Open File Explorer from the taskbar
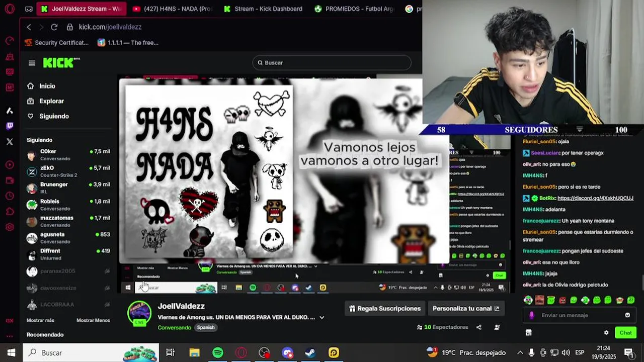Image resolution: width=644 pixels, height=362 pixels. tap(195, 353)
